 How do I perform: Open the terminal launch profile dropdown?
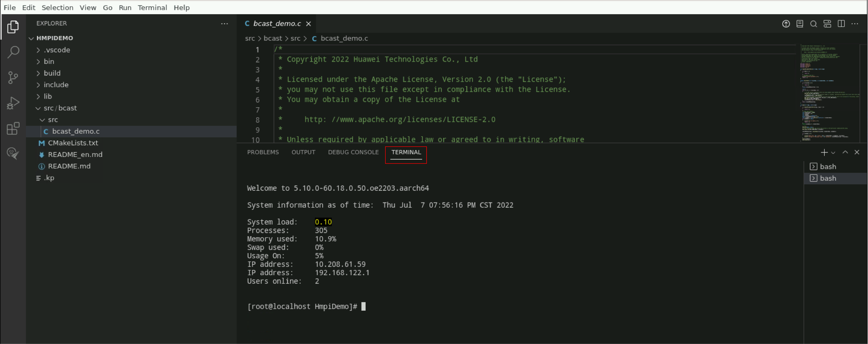coord(833,152)
